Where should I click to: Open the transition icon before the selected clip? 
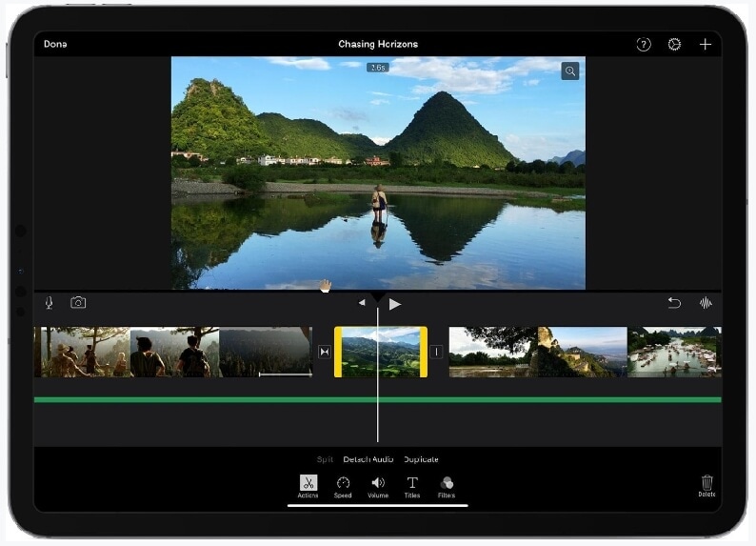coord(325,353)
